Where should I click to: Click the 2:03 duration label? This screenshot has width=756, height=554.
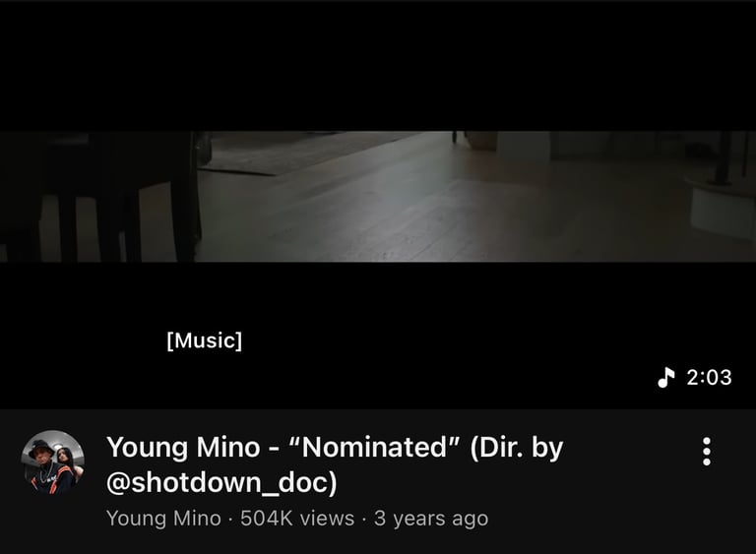click(709, 378)
